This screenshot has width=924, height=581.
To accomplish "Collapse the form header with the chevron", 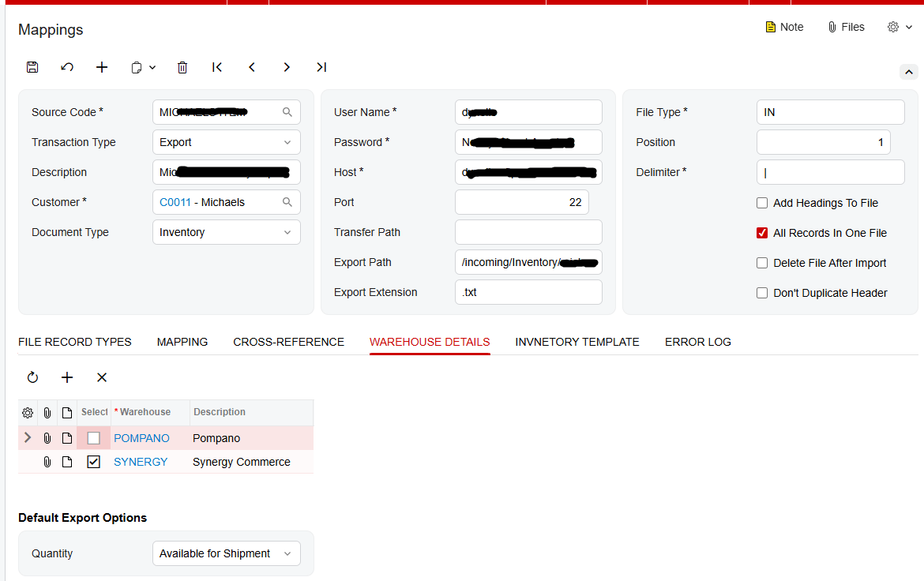I will 909,72.
